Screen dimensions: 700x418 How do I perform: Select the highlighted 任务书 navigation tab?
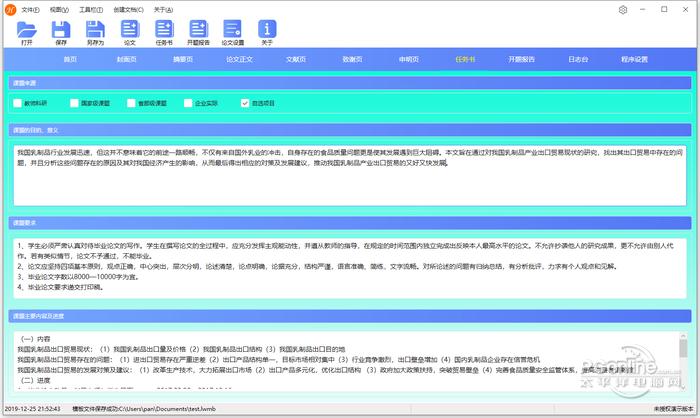[465, 59]
